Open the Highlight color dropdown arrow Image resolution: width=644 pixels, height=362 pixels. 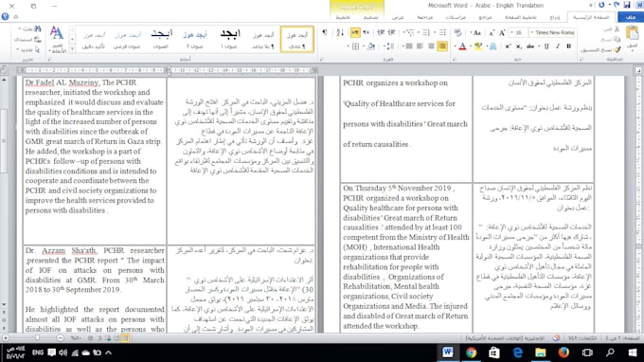[x=472, y=46]
